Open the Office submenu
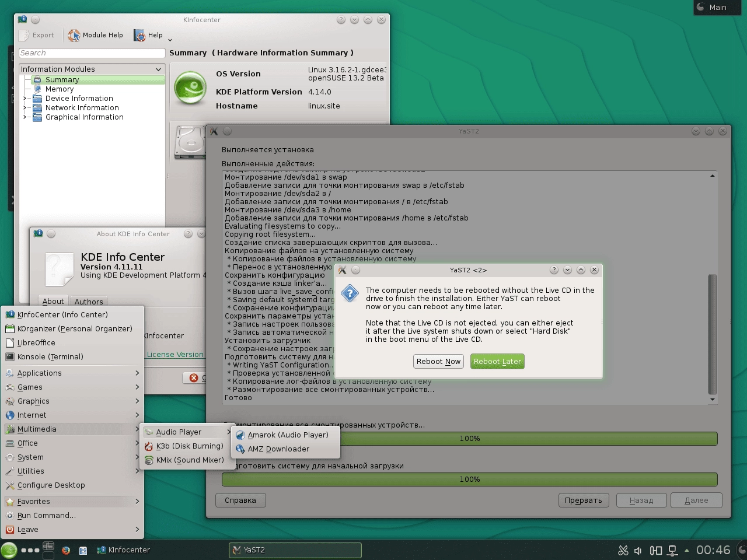747x560 pixels. (x=73, y=443)
